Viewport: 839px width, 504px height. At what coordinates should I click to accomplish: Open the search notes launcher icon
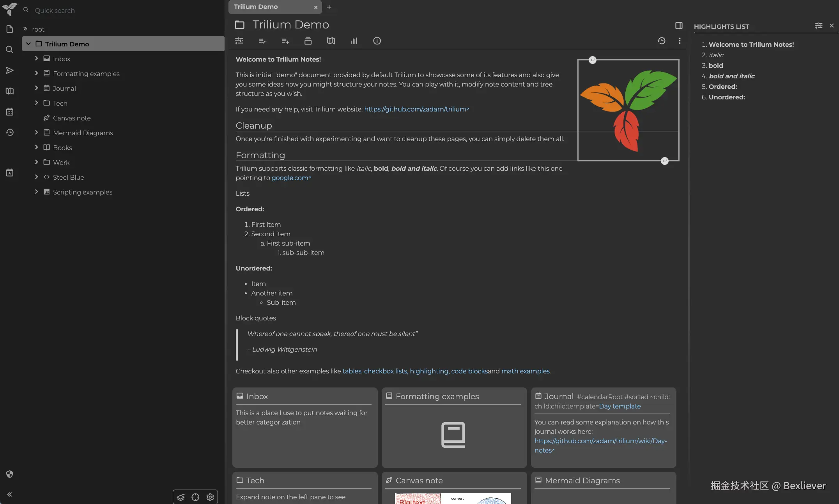point(10,50)
